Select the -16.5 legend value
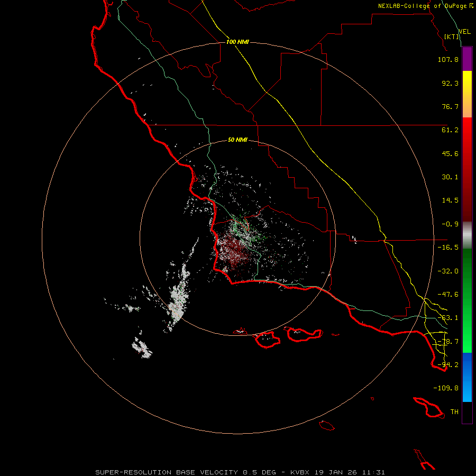 [448, 248]
